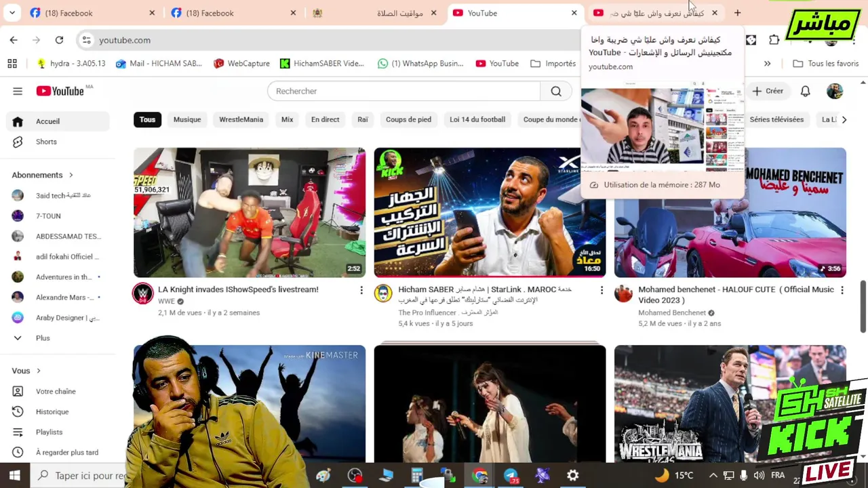Open HichamSABER Vide... bookmark
Screen dimensions: 868x488
(322, 64)
